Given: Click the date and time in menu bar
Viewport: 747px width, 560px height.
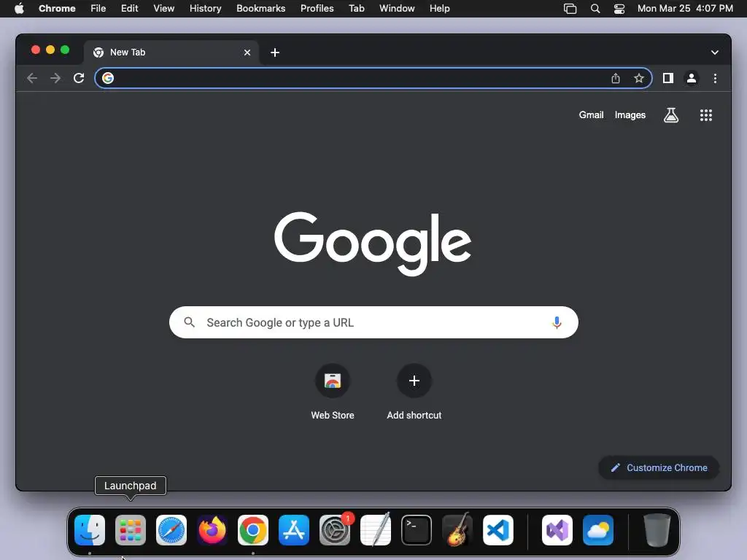Looking at the screenshot, I should point(685,9).
